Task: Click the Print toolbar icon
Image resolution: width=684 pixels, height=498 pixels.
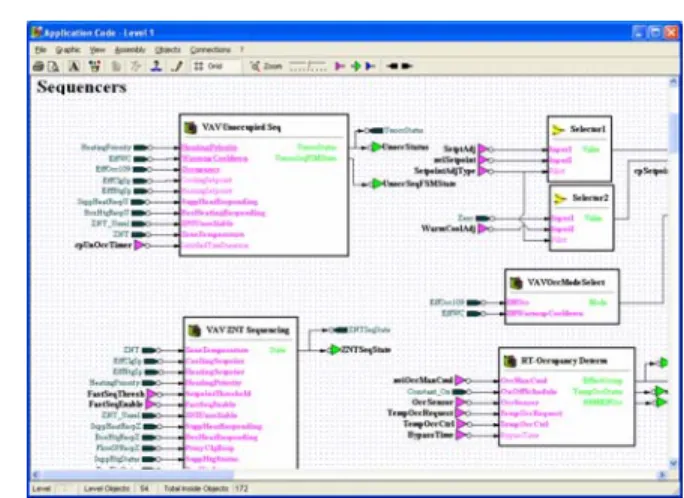Action: (x=38, y=66)
